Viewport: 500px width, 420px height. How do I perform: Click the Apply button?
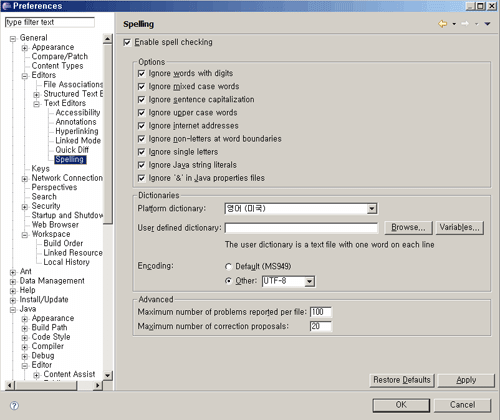(x=466, y=380)
